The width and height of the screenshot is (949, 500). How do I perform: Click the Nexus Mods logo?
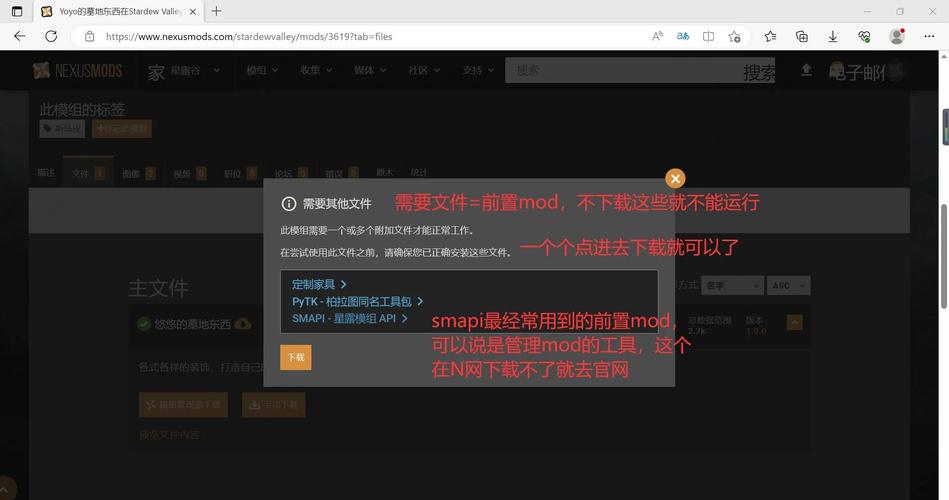pyautogui.click(x=77, y=71)
